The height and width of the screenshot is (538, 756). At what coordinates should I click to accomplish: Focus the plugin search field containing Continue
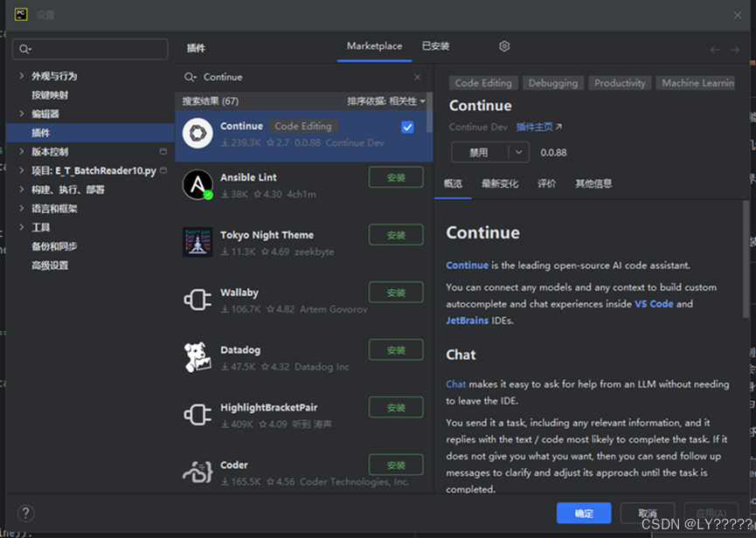(x=304, y=77)
